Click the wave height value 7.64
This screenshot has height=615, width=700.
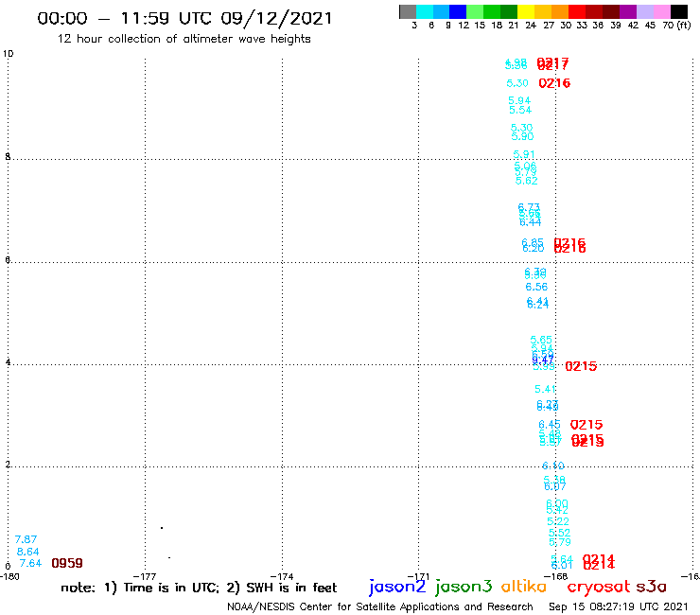[30, 563]
